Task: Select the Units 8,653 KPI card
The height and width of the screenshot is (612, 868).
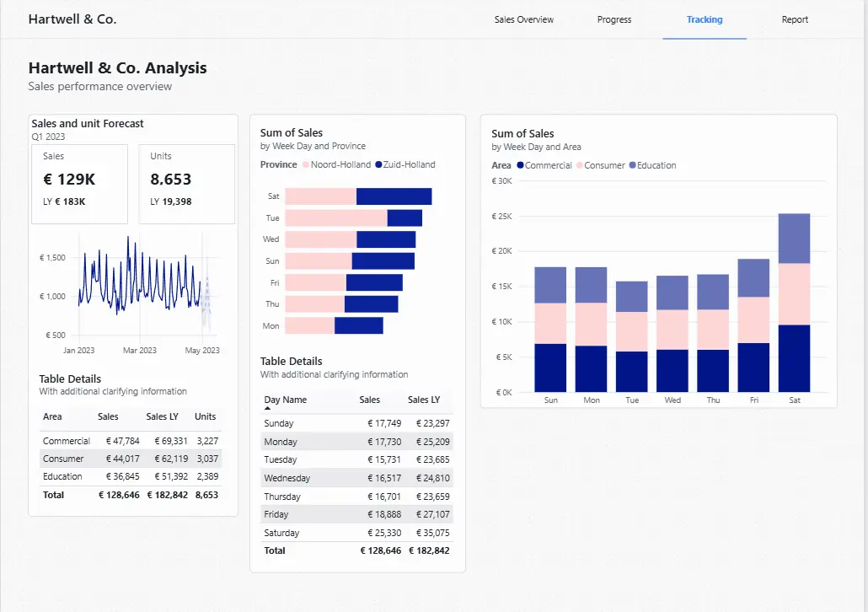Action: tap(186, 184)
